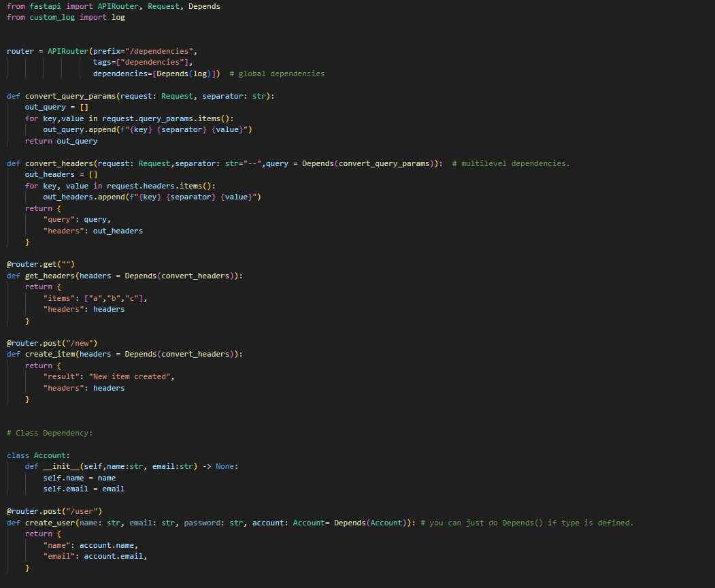
Task: Click the "tags" keyword argument
Action: [x=102, y=62]
